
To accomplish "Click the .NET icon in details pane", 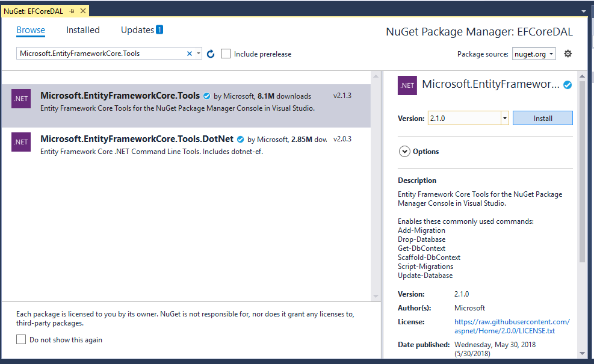I will pos(407,85).
